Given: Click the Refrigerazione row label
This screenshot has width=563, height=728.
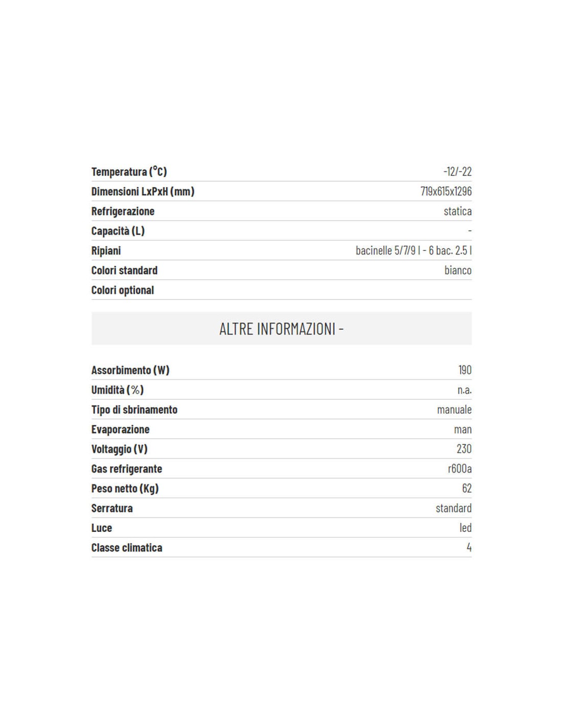Looking at the screenshot, I should [x=123, y=211].
